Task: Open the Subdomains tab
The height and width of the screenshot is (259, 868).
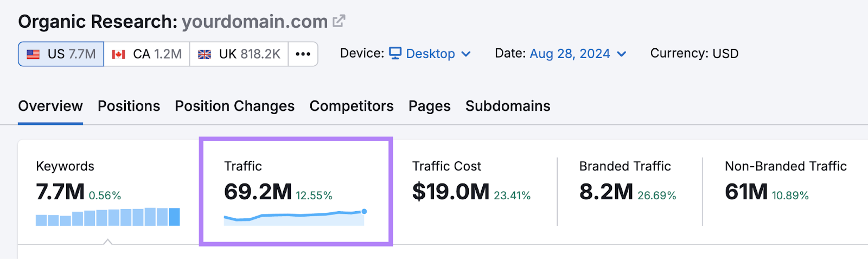Action: tap(508, 106)
